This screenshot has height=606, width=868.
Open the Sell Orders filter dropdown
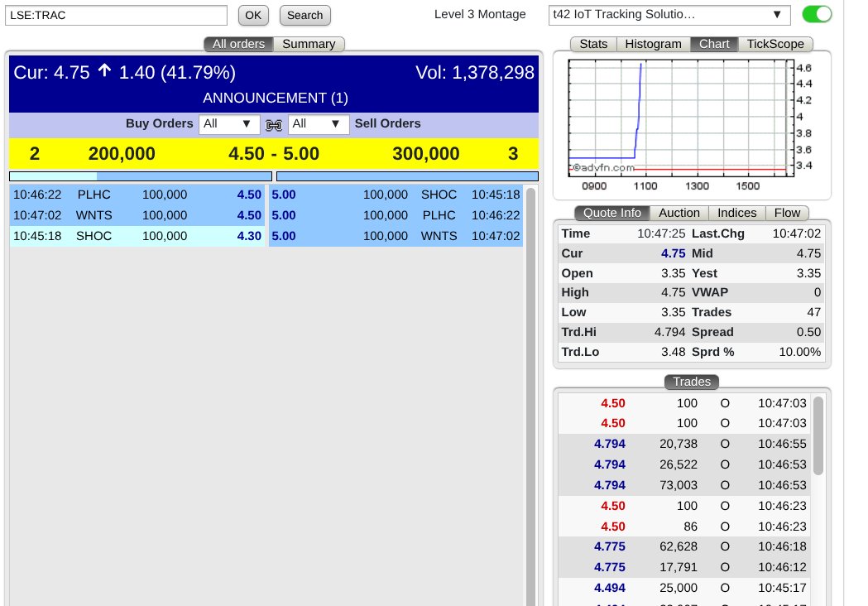(x=319, y=124)
